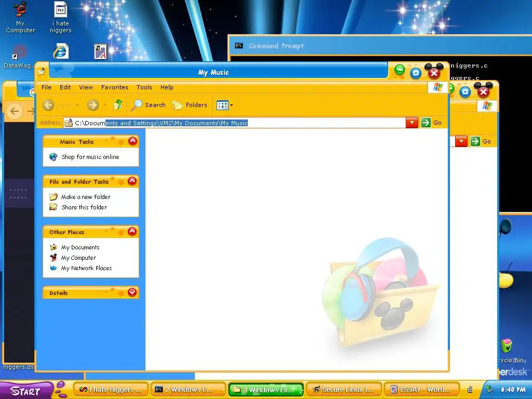This screenshot has height=399, width=532.
Task: Click the folder icon in the address bar
Action: tap(69, 123)
